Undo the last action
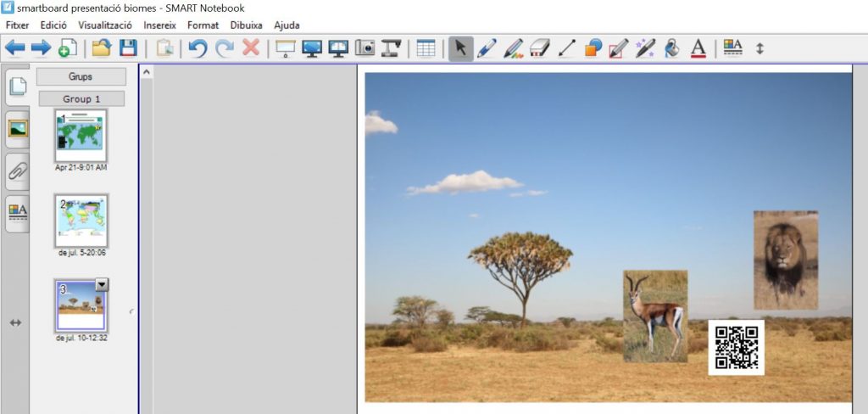This screenshot has width=868, height=414. (x=198, y=48)
